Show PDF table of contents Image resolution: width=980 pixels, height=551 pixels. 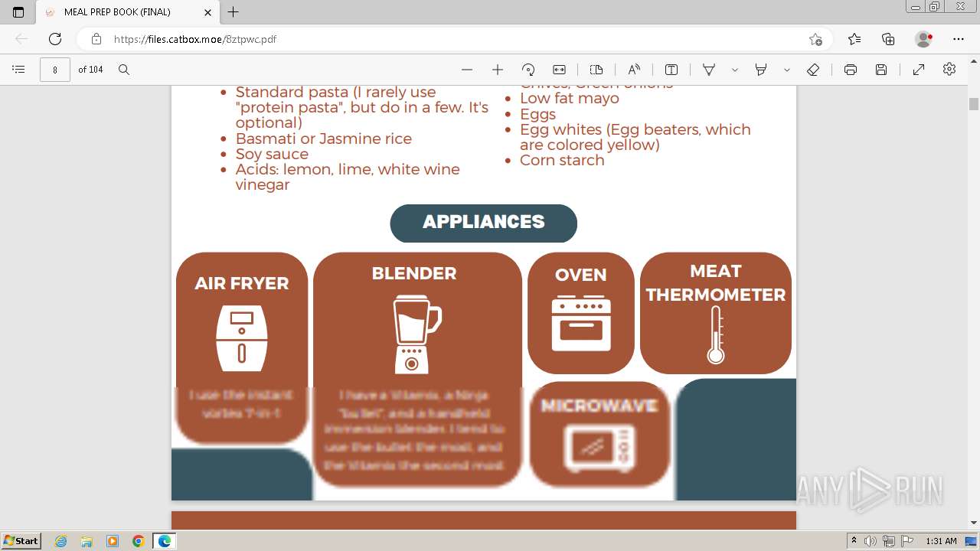tap(18, 70)
